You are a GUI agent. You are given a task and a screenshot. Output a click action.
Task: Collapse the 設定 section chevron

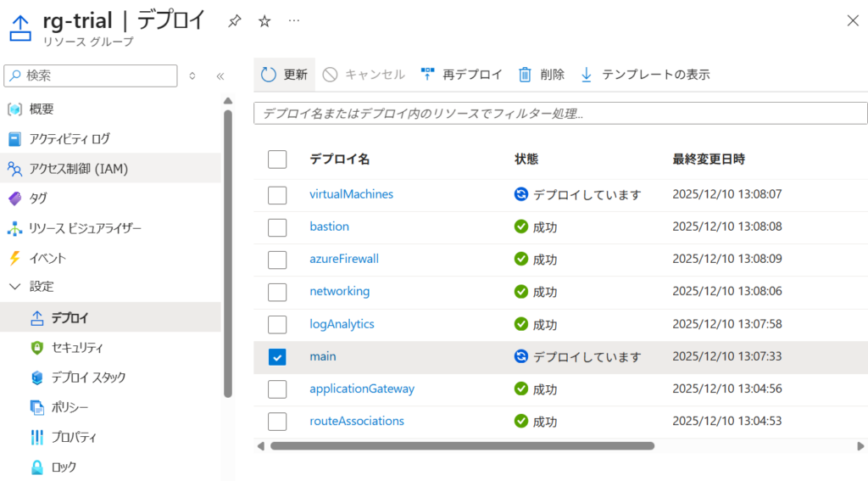click(x=14, y=287)
